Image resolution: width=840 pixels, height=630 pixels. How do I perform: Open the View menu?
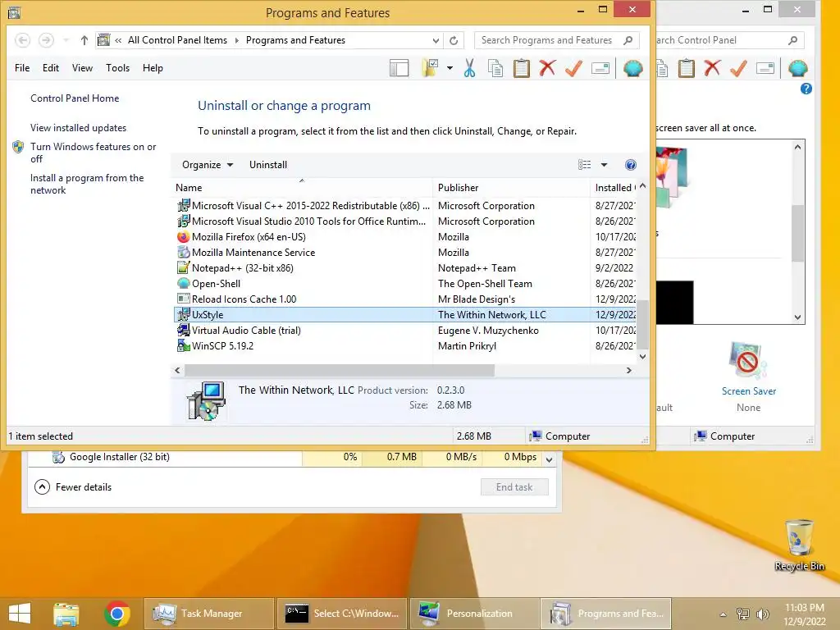(x=82, y=68)
